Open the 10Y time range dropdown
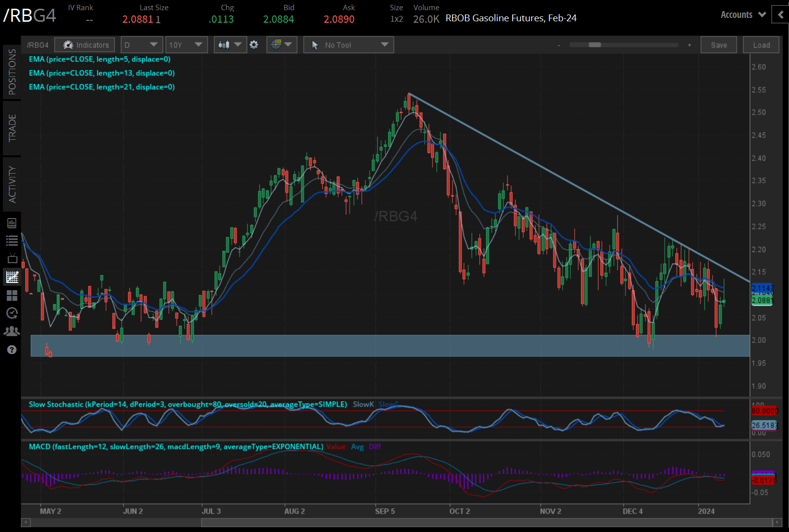Viewport: 789px width, 532px height. tap(186, 45)
